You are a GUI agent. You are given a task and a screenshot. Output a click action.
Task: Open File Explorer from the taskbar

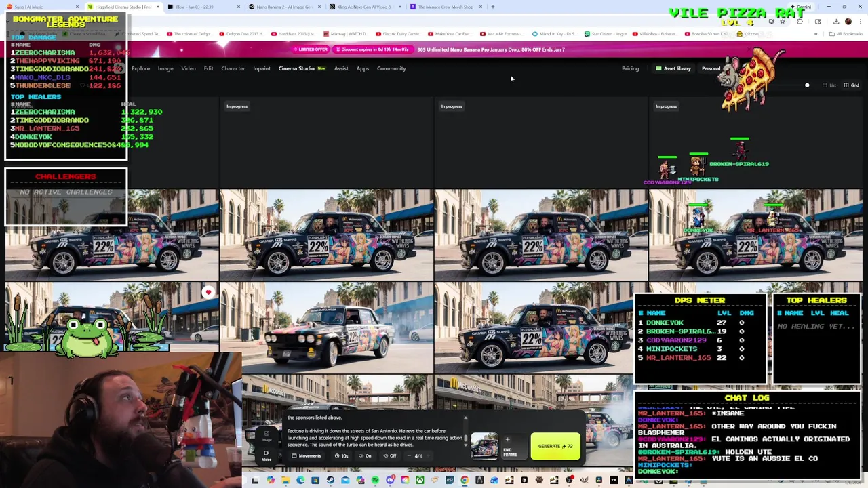285,480
